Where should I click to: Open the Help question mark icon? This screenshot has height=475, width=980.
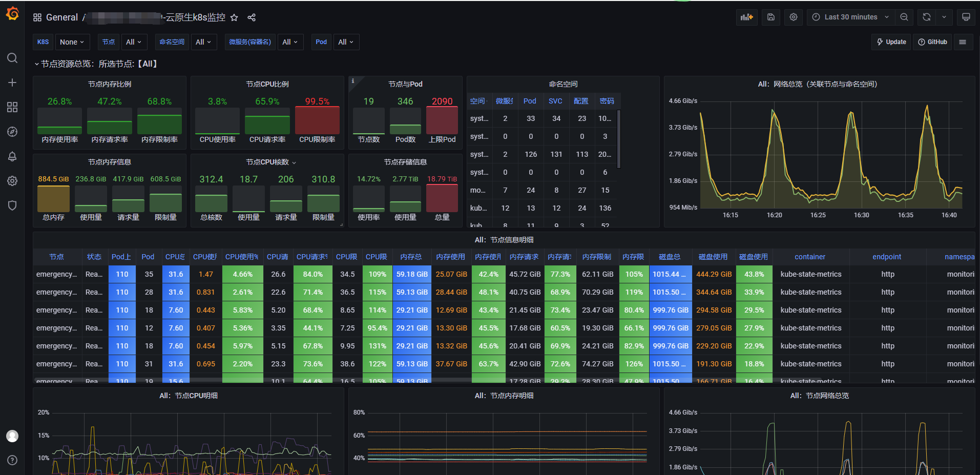(12, 460)
